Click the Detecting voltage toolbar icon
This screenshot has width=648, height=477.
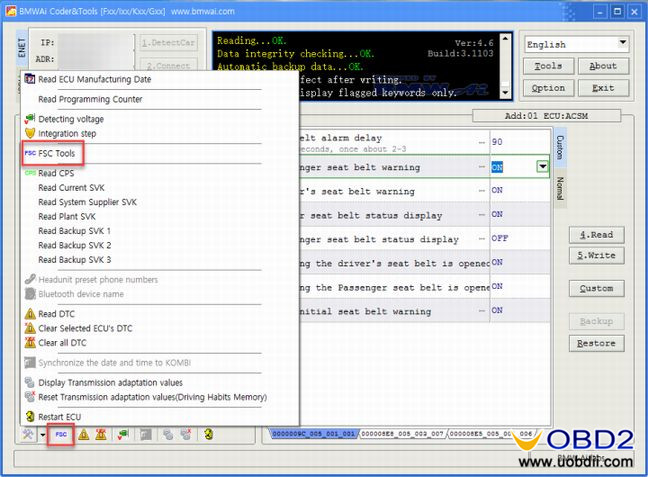[123, 434]
